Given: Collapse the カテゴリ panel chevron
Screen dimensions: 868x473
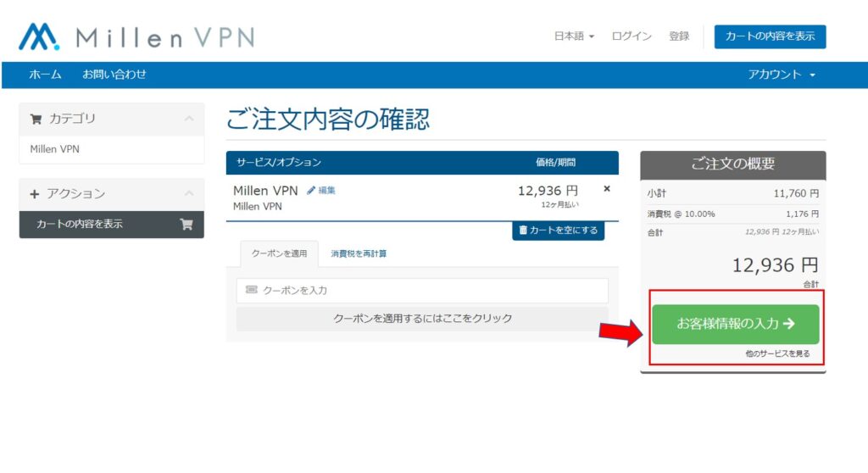Looking at the screenshot, I should (189, 119).
